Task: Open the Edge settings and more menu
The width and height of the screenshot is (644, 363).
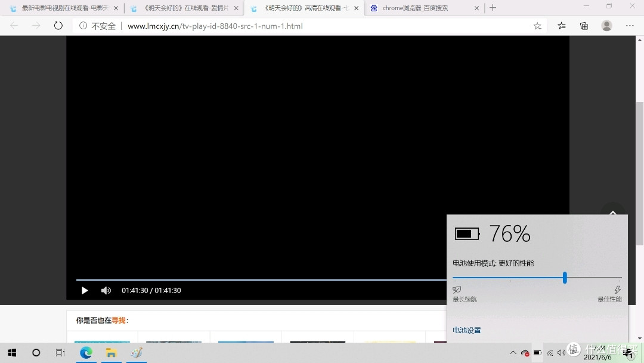Action: [x=630, y=26]
